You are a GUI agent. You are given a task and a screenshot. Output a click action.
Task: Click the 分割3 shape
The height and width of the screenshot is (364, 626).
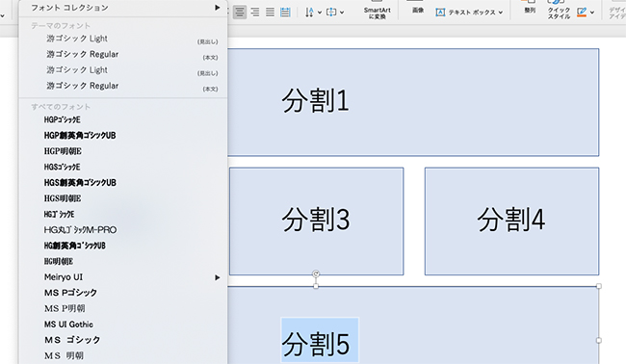[316, 221]
